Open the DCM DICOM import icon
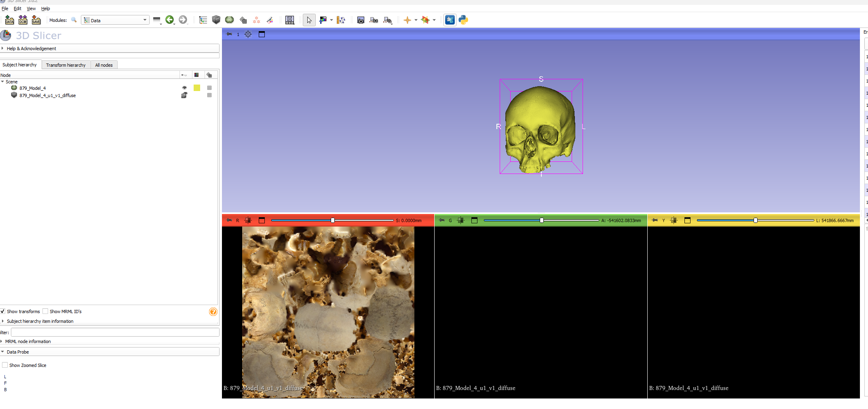 click(23, 20)
